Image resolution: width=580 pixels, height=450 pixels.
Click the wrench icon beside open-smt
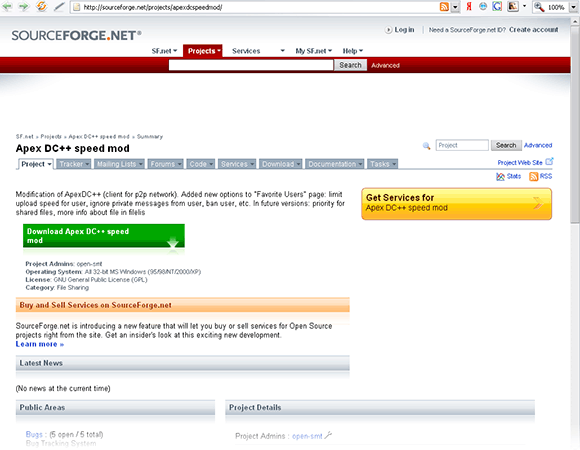click(328, 436)
